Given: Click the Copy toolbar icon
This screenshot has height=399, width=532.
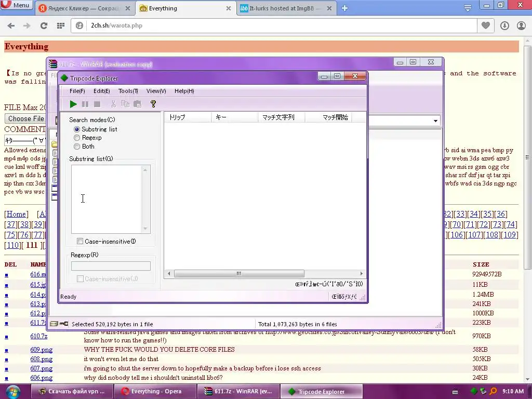Looking at the screenshot, I should click(x=125, y=104).
